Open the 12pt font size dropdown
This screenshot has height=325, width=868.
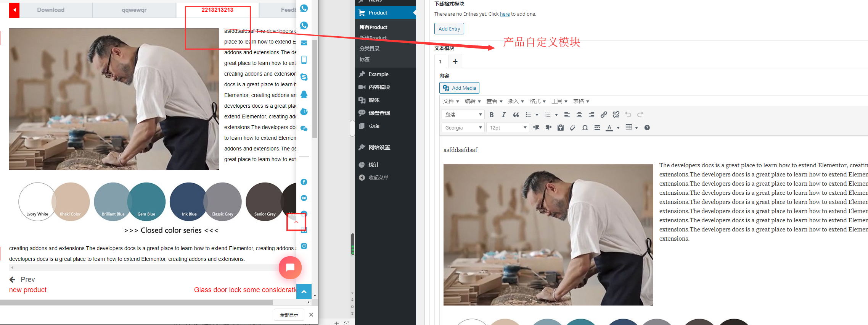[x=508, y=128]
